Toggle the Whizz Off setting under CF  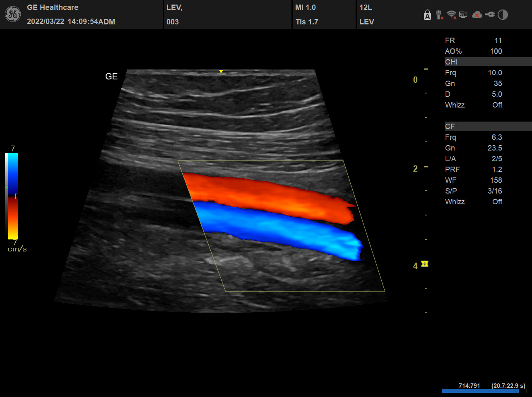497,202
